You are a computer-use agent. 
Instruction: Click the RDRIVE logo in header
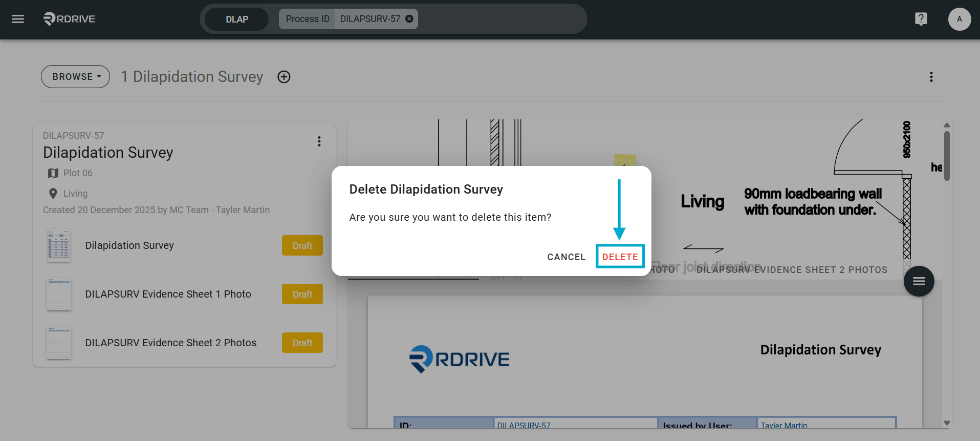tap(69, 19)
